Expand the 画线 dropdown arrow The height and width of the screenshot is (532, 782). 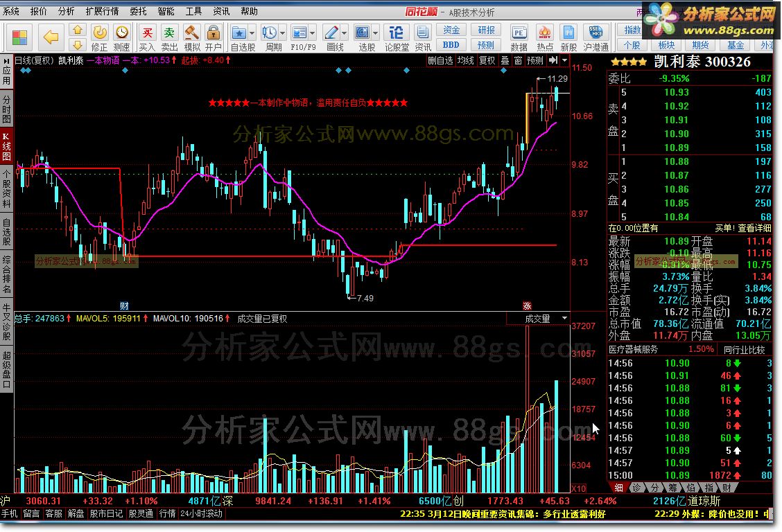[x=345, y=33]
